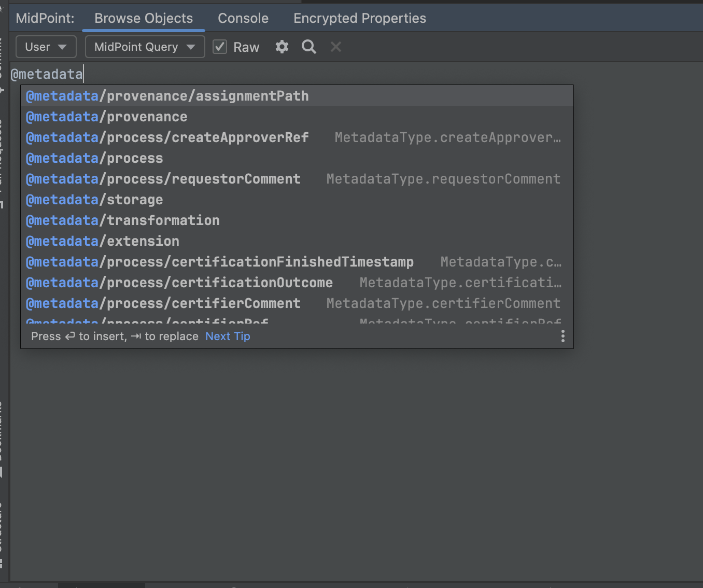Viewport: 703px width, 588px height.
Task: Open the MidPoint Query language dropdown
Action: pyautogui.click(x=145, y=47)
